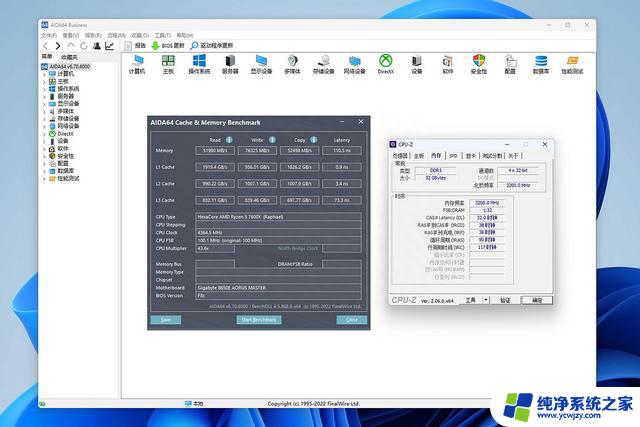This screenshot has width=640, height=427.
Task: Switch to CPU-Z 显卡 tab
Action: click(x=471, y=156)
